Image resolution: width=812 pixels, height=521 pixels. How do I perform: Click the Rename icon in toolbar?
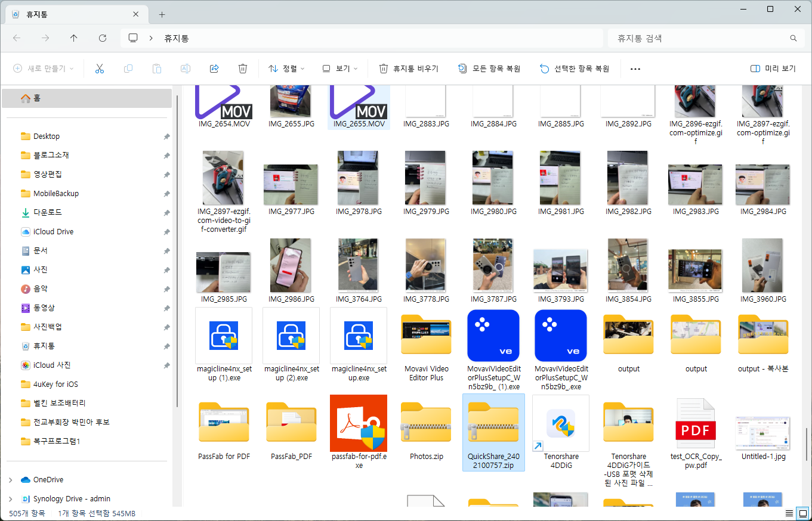186,69
